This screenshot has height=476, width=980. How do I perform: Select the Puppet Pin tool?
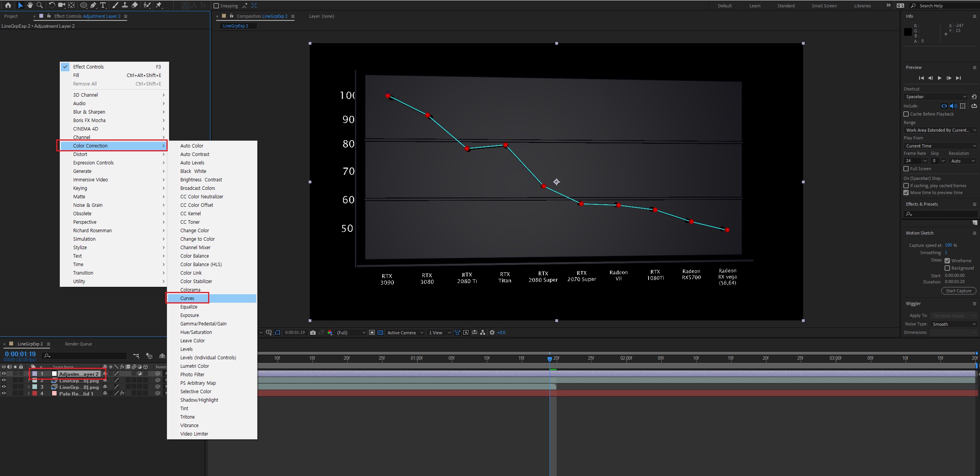coord(158,5)
